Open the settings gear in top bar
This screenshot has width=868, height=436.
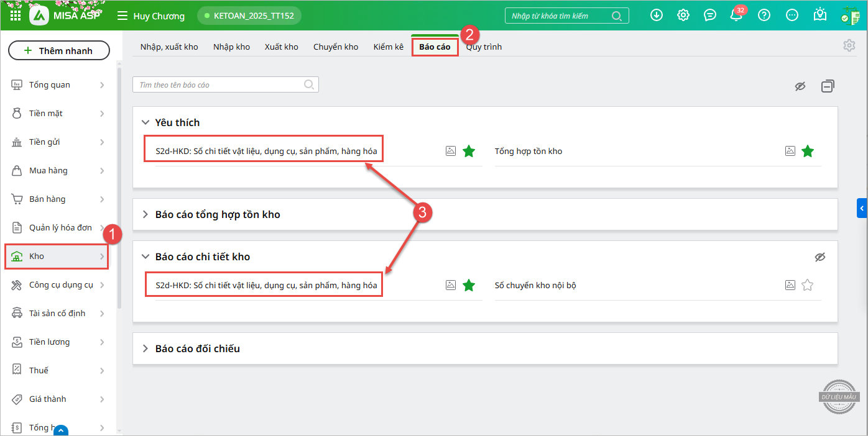pyautogui.click(x=683, y=16)
